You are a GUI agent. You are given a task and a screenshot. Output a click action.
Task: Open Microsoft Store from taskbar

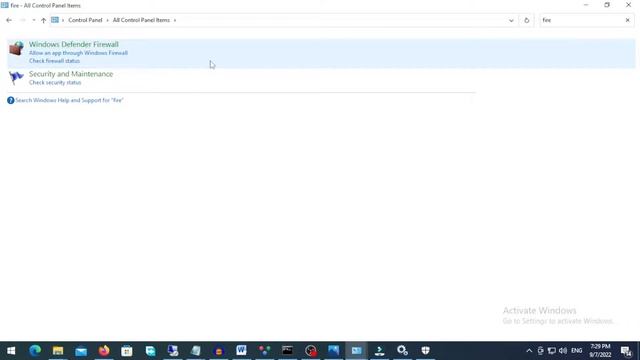(127, 351)
